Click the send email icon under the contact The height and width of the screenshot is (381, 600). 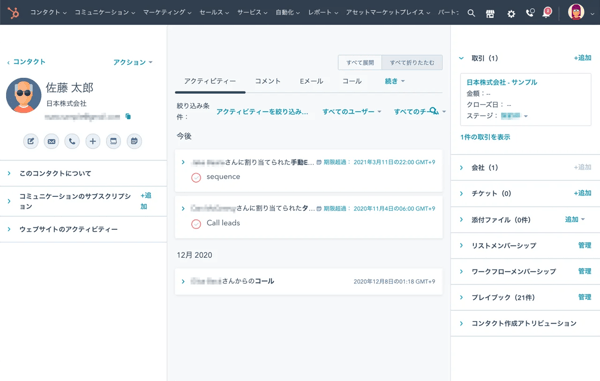tap(51, 141)
